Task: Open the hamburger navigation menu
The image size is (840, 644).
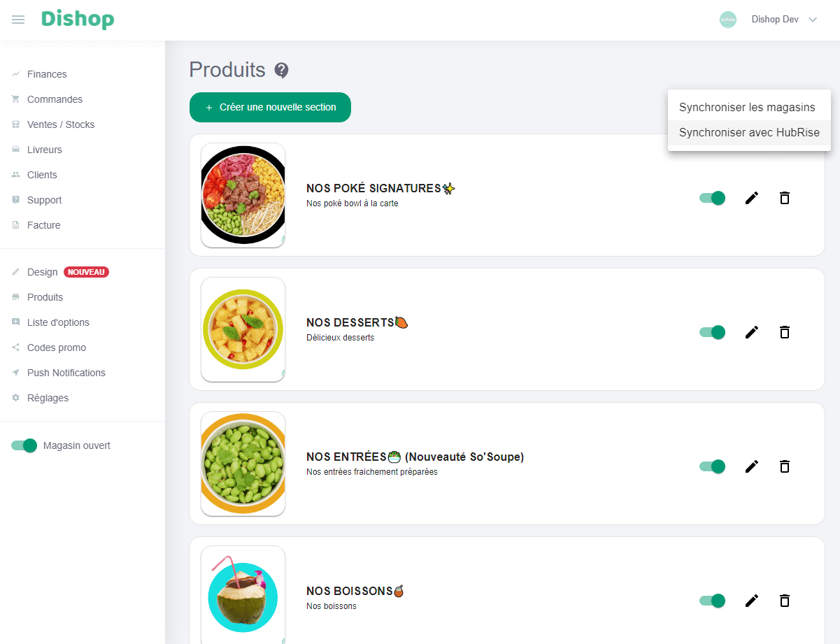Action: tap(18, 20)
